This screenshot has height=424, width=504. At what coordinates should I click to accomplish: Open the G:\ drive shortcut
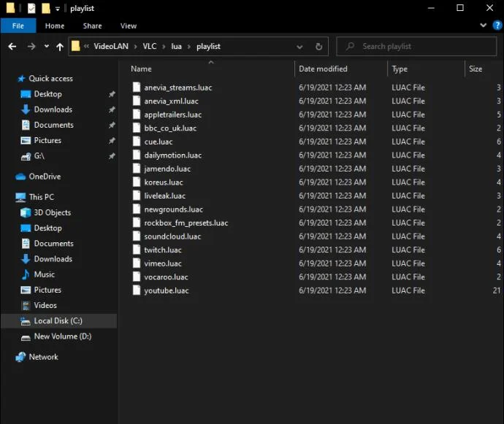pos(39,156)
